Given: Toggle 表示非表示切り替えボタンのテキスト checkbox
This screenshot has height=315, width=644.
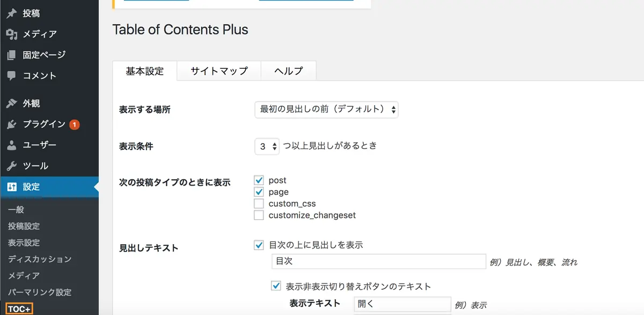Looking at the screenshot, I should tap(276, 285).
